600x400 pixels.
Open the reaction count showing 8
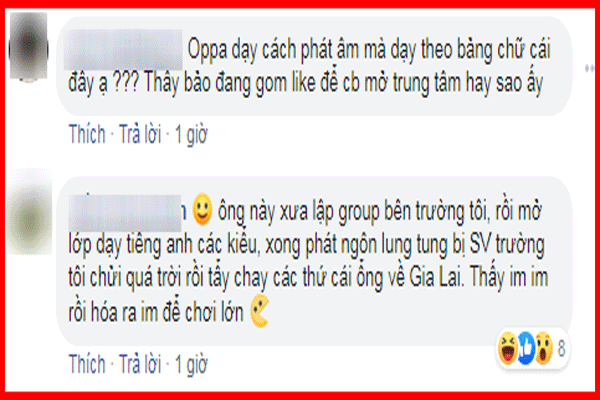[x=561, y=349]
